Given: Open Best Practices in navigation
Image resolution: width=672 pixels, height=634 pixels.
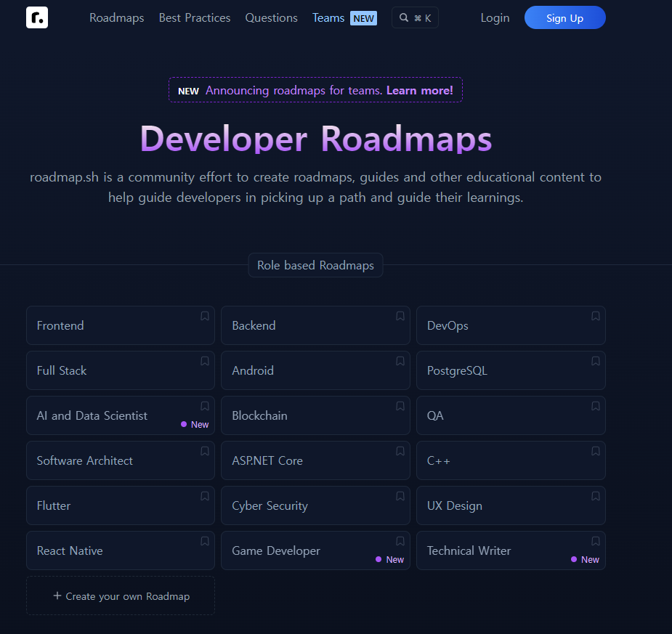Looking at the screenshot, I should (x=195, y=18).
